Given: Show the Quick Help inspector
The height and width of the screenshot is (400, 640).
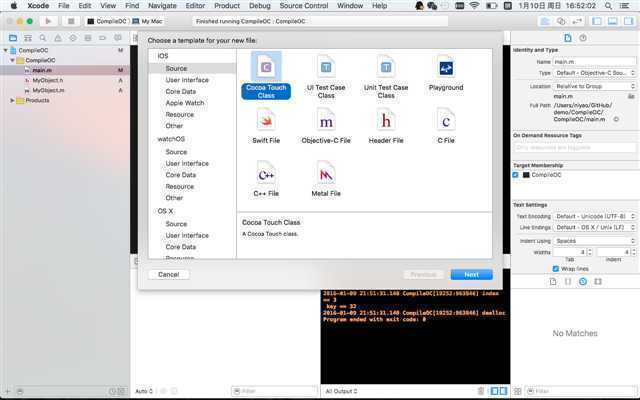Looking at the screenshot, I should 583,38.
